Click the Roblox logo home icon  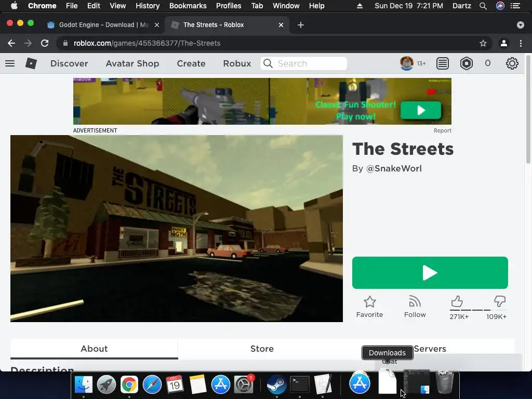pos(31,63)
